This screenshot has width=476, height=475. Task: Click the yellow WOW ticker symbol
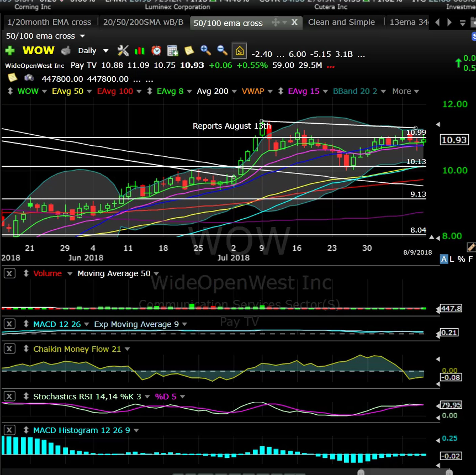tap(38, 51)
